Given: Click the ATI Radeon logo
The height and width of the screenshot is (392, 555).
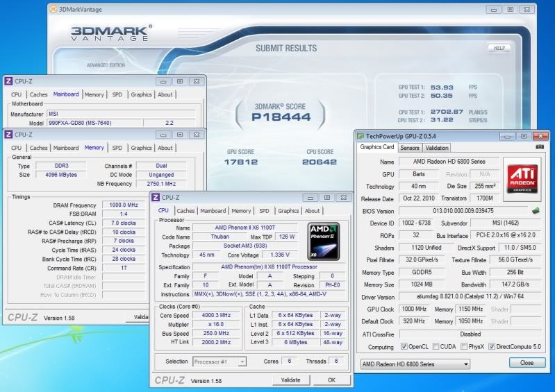Looking at the screenshot, I should [522, 180].
